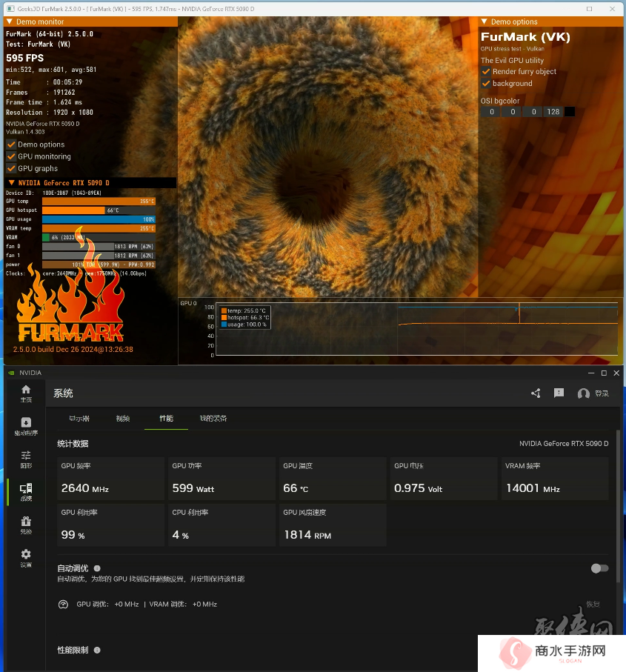Click the info icon beside 自动调优
626x672 pixels.
(x=97, y=568)
